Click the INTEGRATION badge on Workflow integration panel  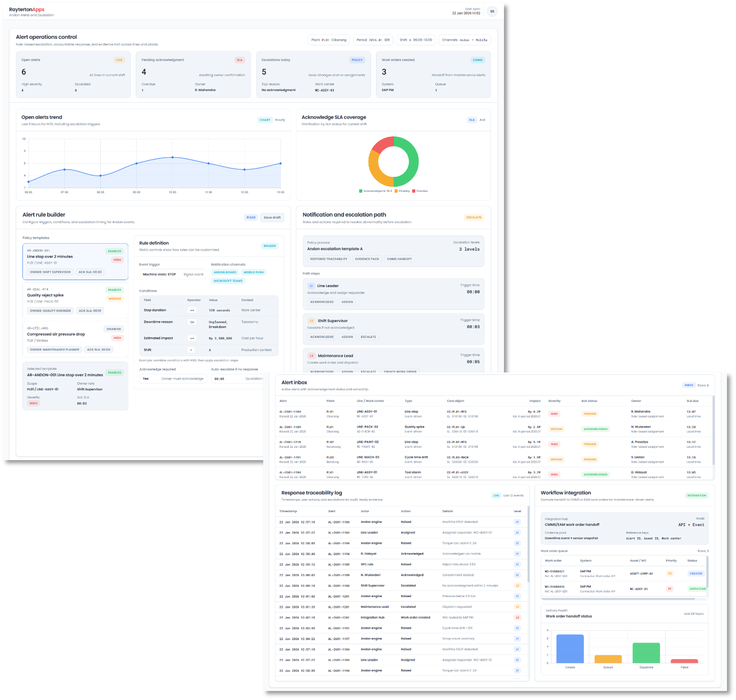tap(696, 496)
